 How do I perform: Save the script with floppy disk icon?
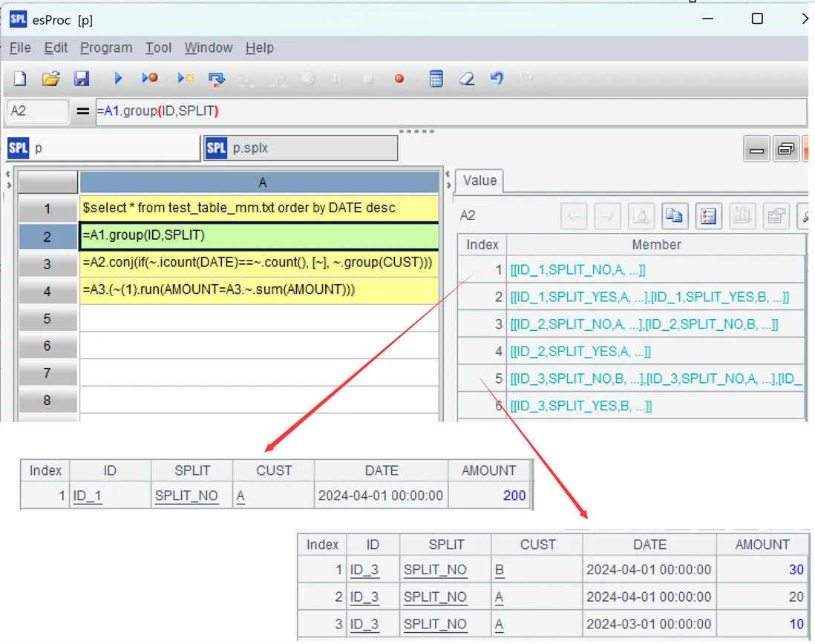81,79
